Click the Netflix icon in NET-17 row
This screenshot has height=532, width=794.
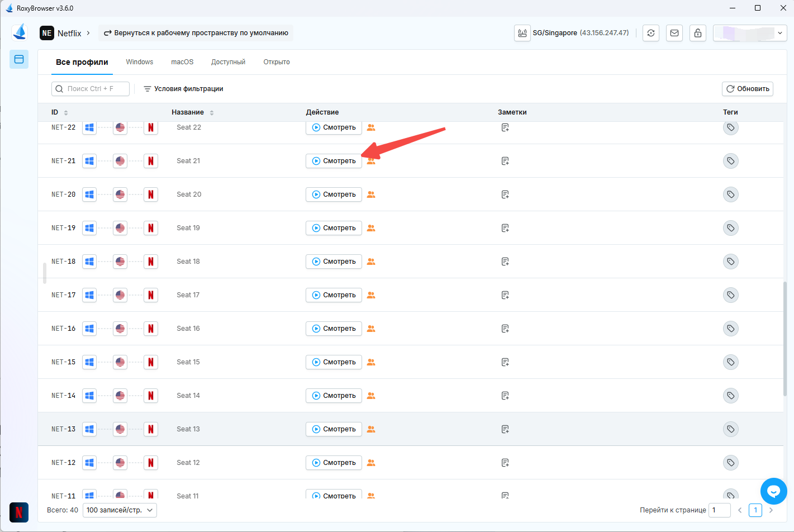click(151, 295)
